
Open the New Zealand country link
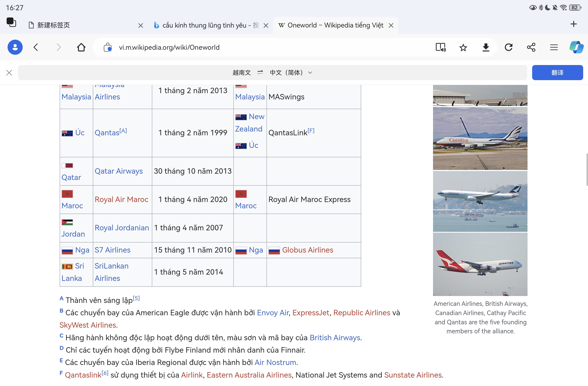click(x=249, y=123)
